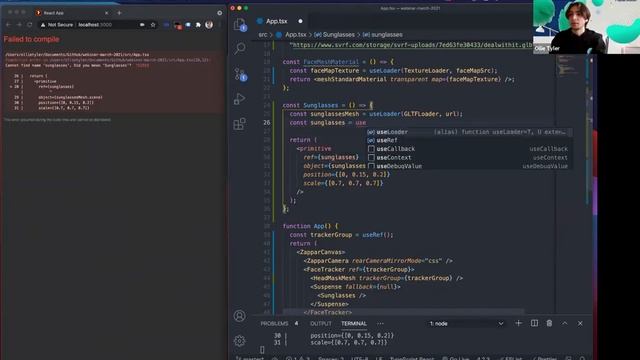Go back in the browser
The image size is (640, 360).
(8, 25)
